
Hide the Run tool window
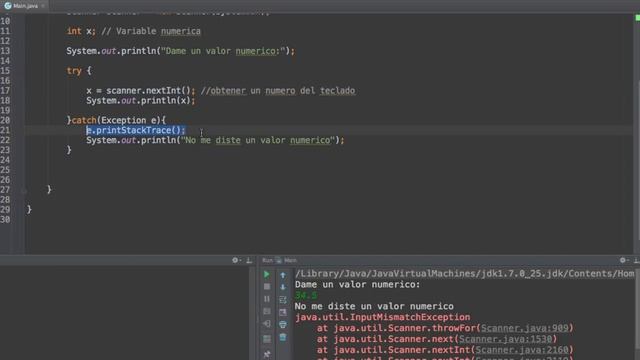(636, 260)
